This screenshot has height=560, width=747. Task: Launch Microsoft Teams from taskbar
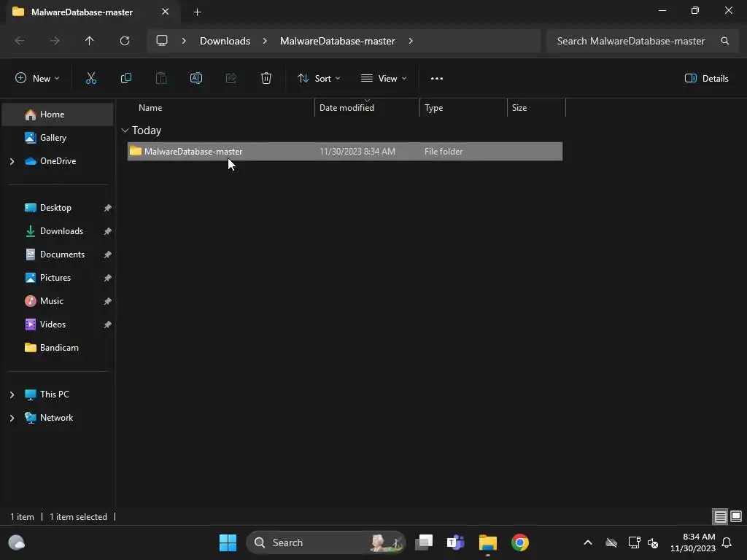(x=455, y=542)
